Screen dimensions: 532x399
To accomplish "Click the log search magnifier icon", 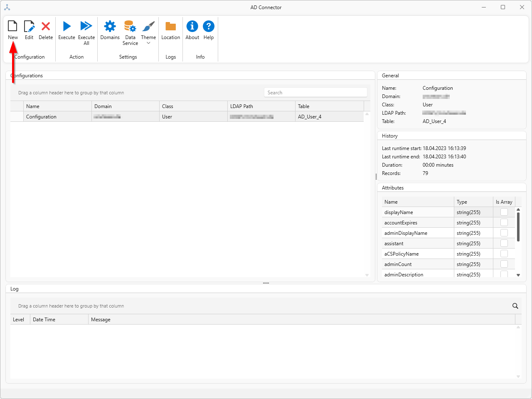I will [515, 306].
